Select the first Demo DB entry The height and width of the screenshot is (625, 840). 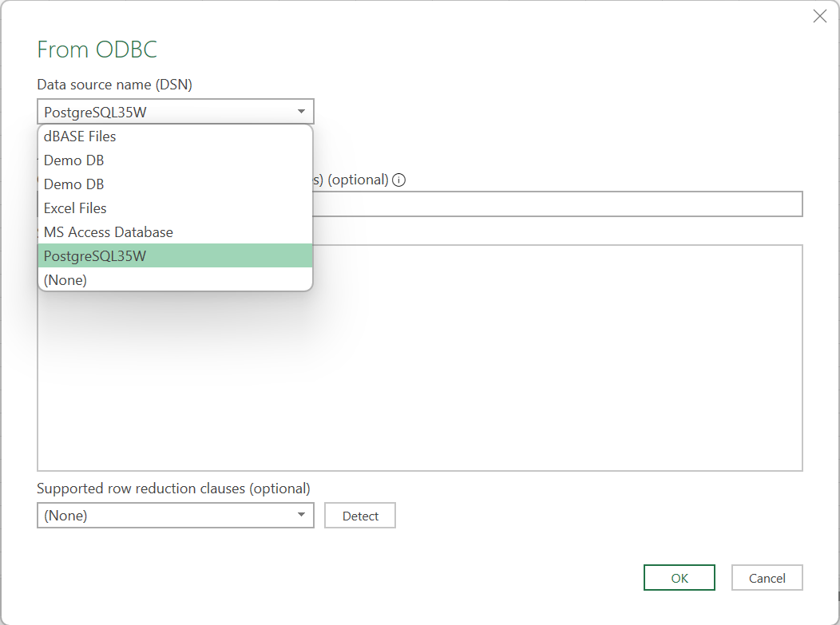coord(73,160)
